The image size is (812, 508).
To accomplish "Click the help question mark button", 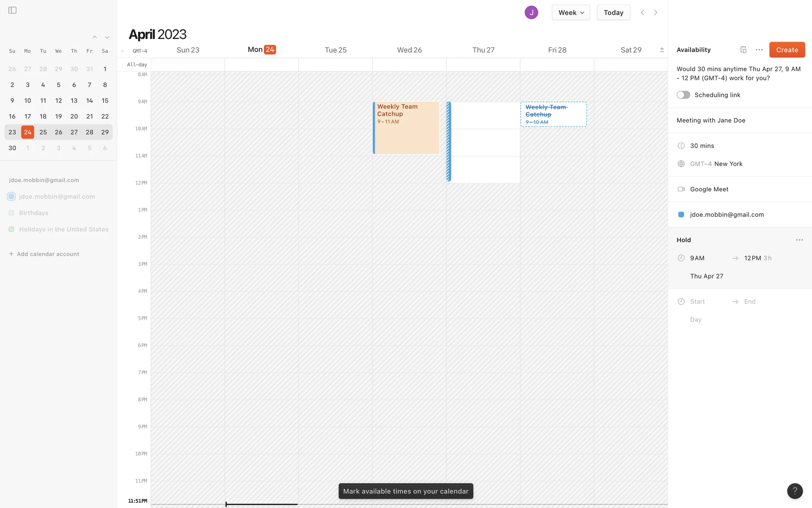I will coord(795,491).
